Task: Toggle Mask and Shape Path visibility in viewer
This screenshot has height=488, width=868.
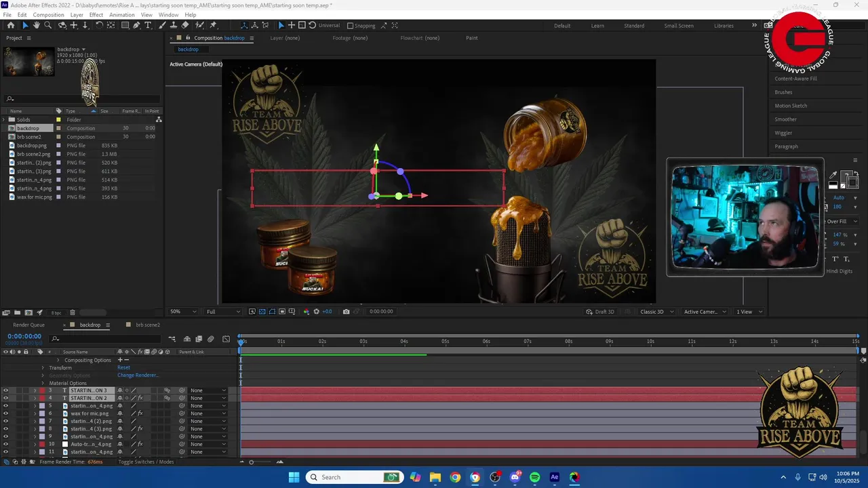Action: [x=272, y=311]
